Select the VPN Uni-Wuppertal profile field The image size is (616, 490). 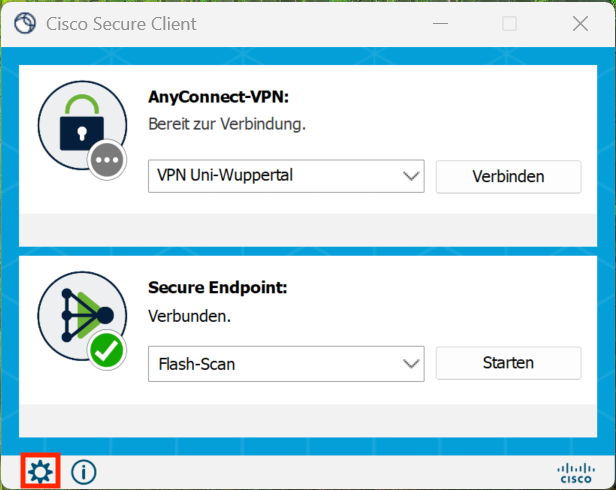(x=272, y=177)
